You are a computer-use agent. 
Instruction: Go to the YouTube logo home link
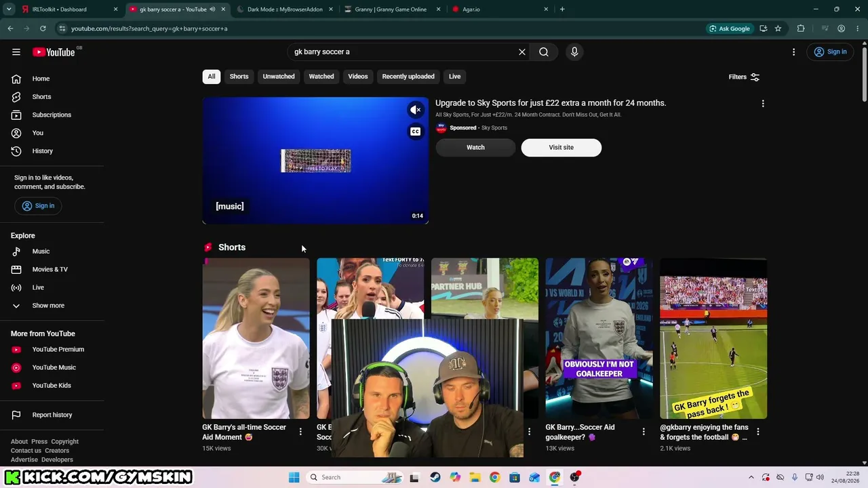tap(54, 52)
